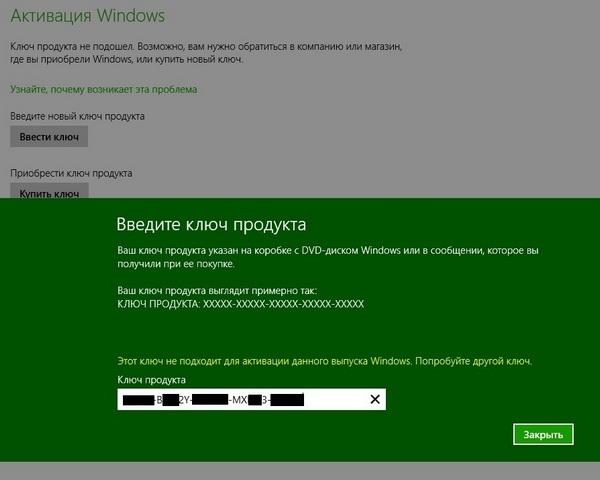Click the label Введите новый ключ продукта
Viewport: 600px width, 480px height.
click(77, 116)
